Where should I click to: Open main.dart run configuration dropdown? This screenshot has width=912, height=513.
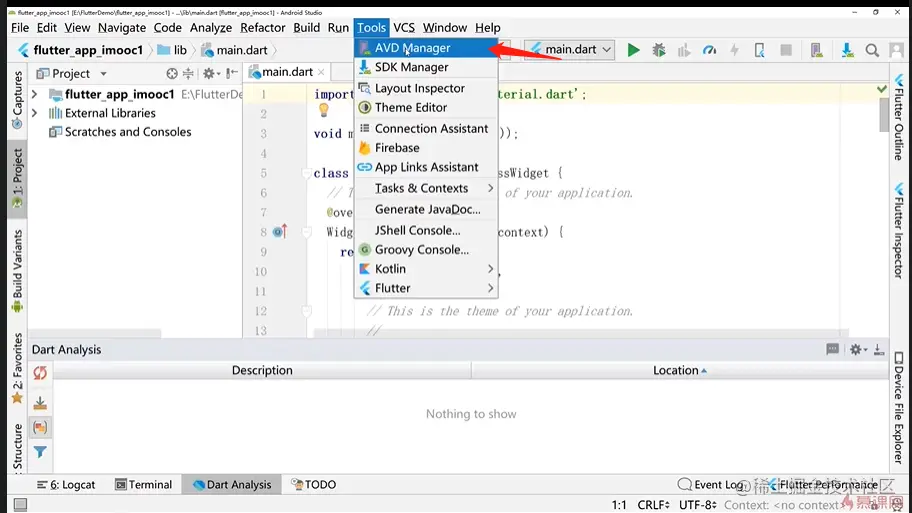click(x=570, y=49)
